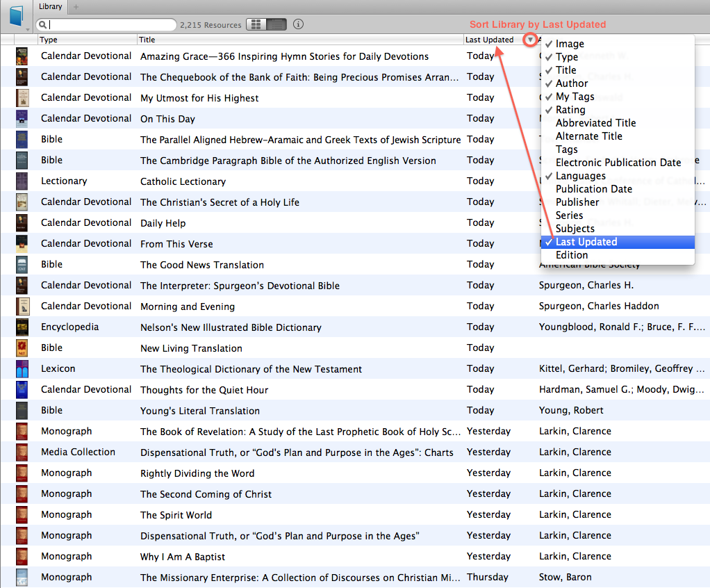Select The Chequebook of the Bank of Faith
710x588 pixels.
click(x=299, y=77)
